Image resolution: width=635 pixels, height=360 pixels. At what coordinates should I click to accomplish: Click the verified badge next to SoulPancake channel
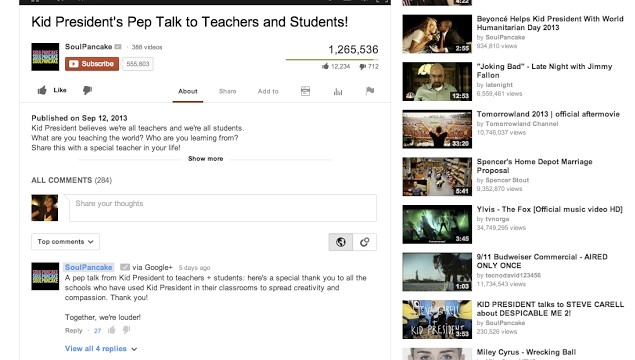(118, 47)
